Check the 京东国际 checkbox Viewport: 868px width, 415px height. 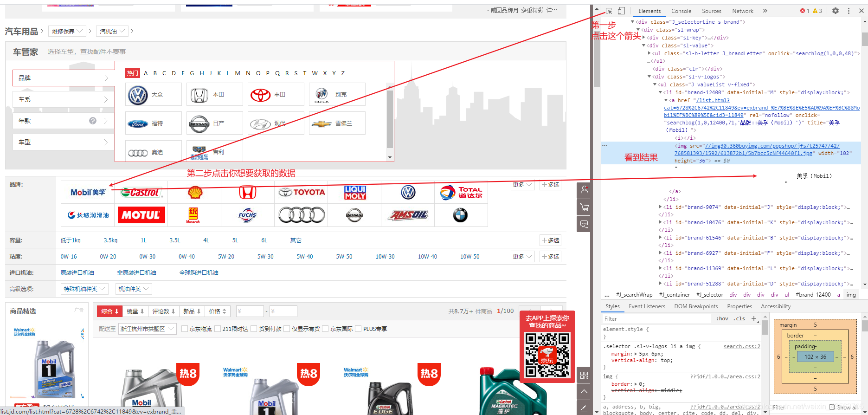tap(325, 329)
